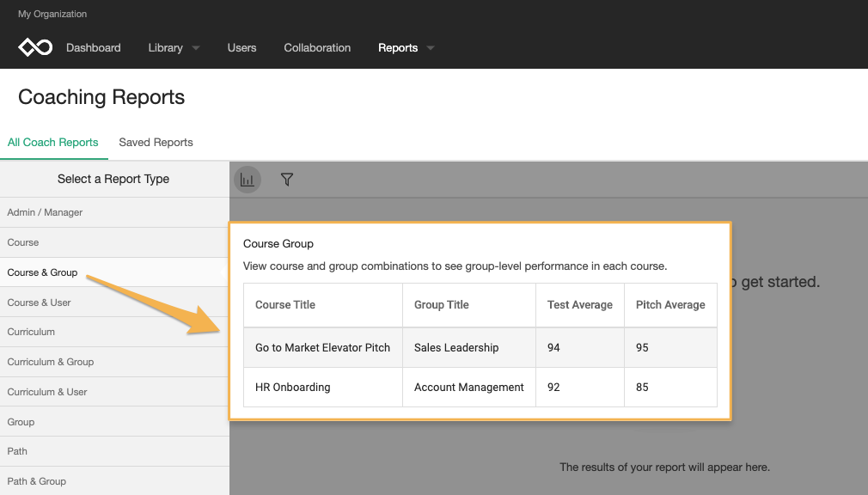
Task: Open the Users page
Action: tap(241, 47)
